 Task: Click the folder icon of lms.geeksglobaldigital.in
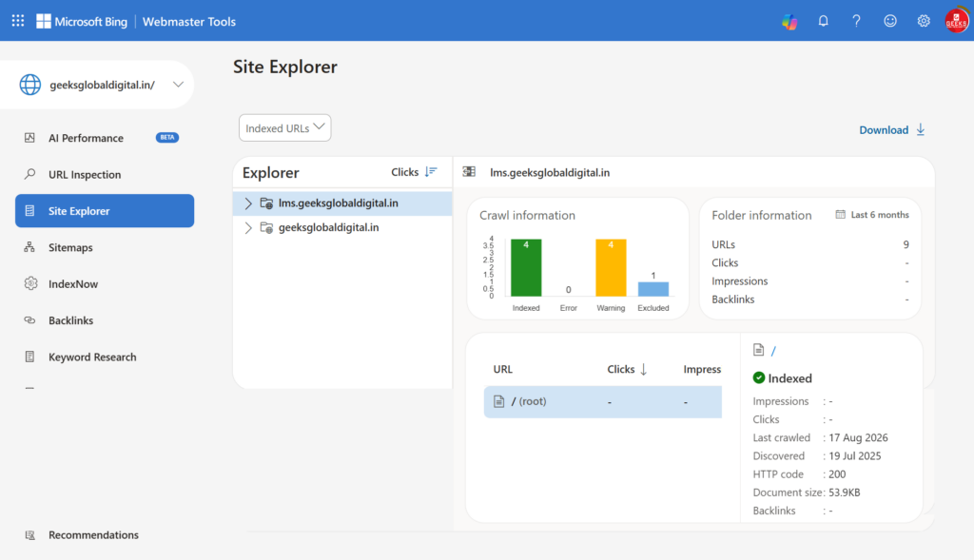coord(266,203)
